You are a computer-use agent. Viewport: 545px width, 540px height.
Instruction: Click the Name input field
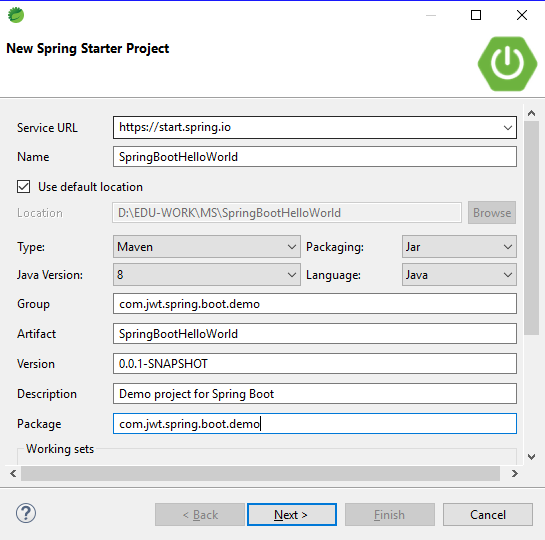(x=315, y=157)
